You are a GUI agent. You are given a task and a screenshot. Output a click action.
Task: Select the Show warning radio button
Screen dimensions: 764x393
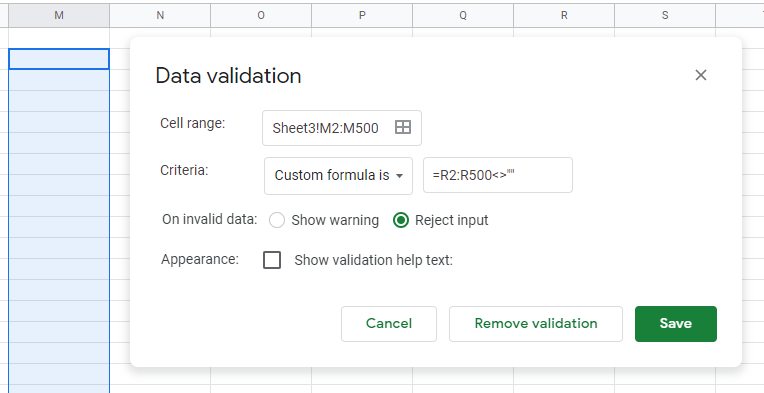[x=277, y=220]
